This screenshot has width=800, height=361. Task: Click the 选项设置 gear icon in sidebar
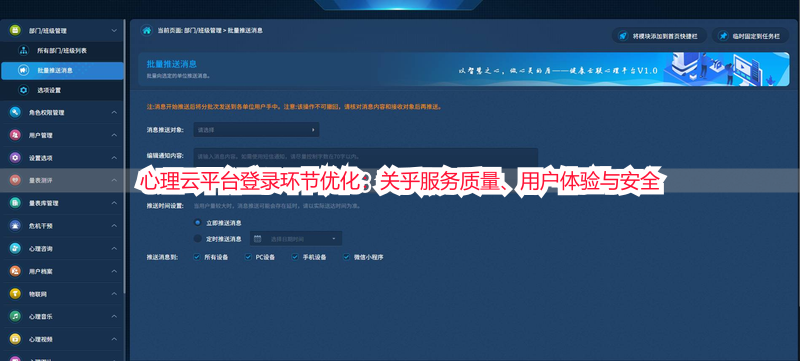(23, 90)
